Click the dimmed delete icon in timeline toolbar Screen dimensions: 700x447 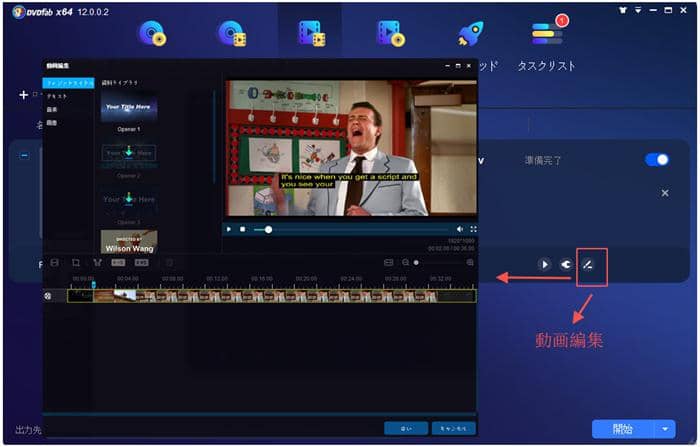click(x=169, y=263)
